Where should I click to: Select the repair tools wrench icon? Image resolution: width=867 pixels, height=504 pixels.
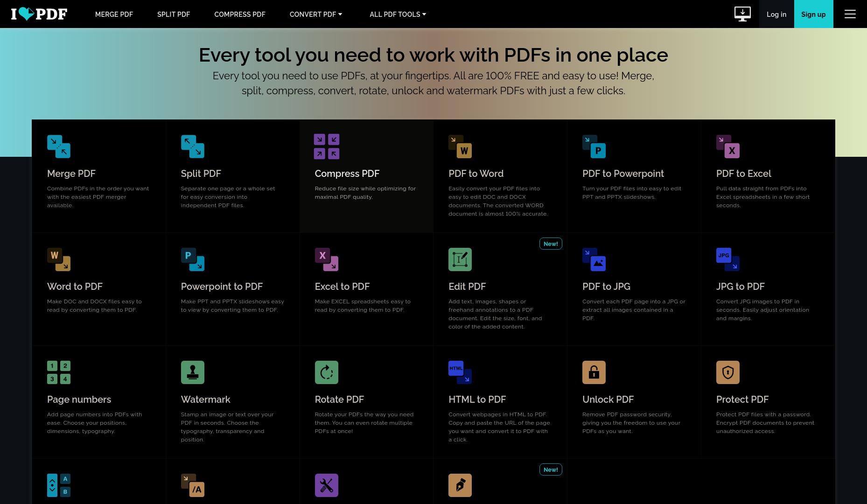327,485
